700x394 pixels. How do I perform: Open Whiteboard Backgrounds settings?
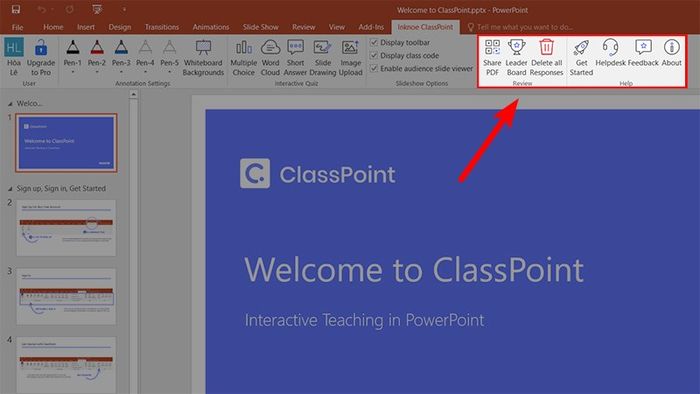(203, 57)
